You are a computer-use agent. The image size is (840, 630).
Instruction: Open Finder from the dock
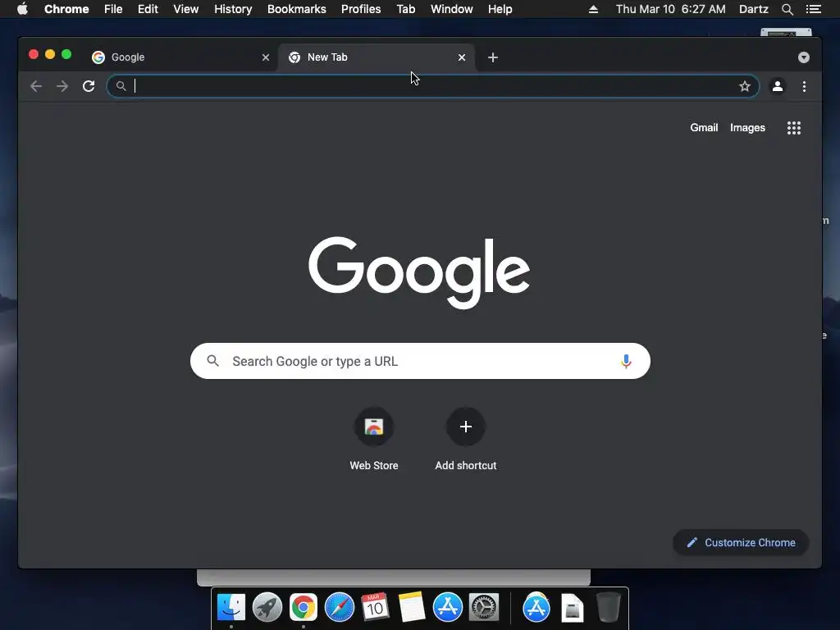231,607
